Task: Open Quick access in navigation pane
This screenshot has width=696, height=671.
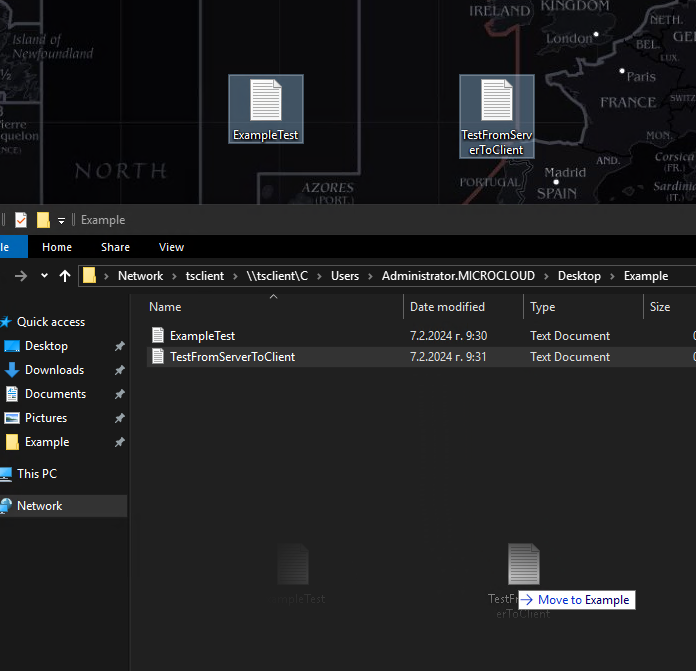Action: tap(51, 322)
